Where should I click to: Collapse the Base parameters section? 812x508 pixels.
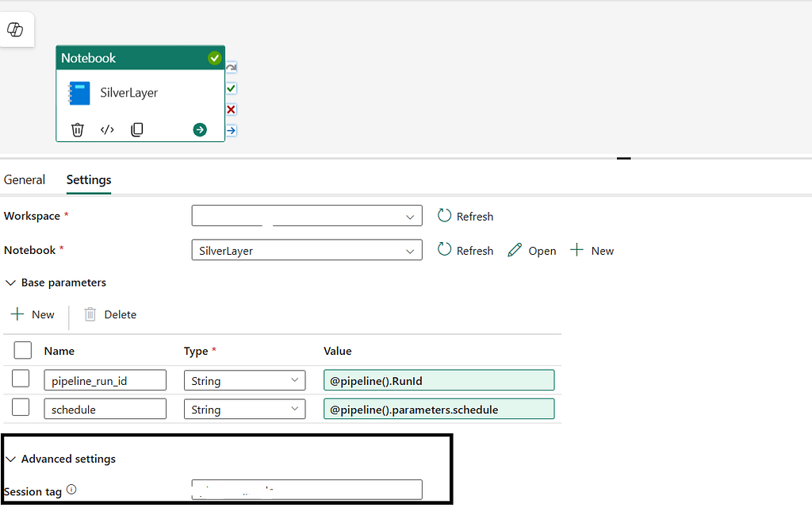[56, 283]
